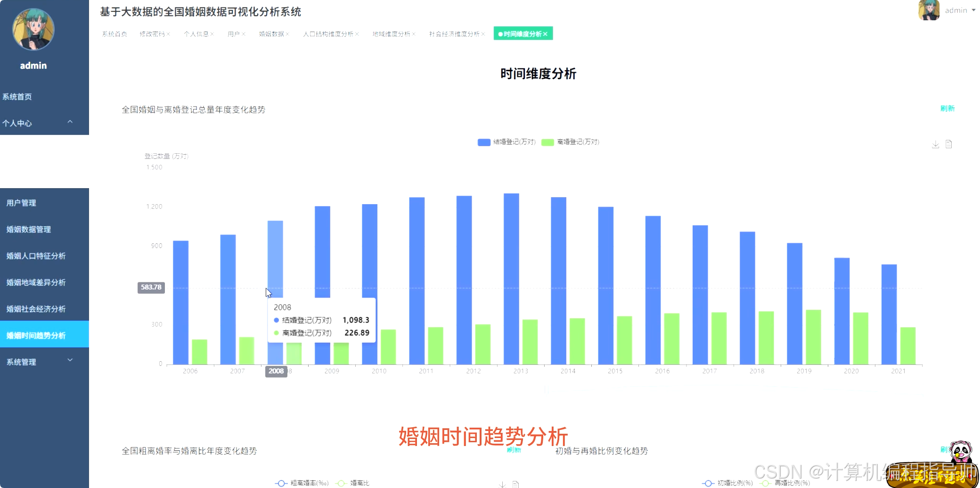Toggle 结婚登记(万对) legend series

[506, 142]
